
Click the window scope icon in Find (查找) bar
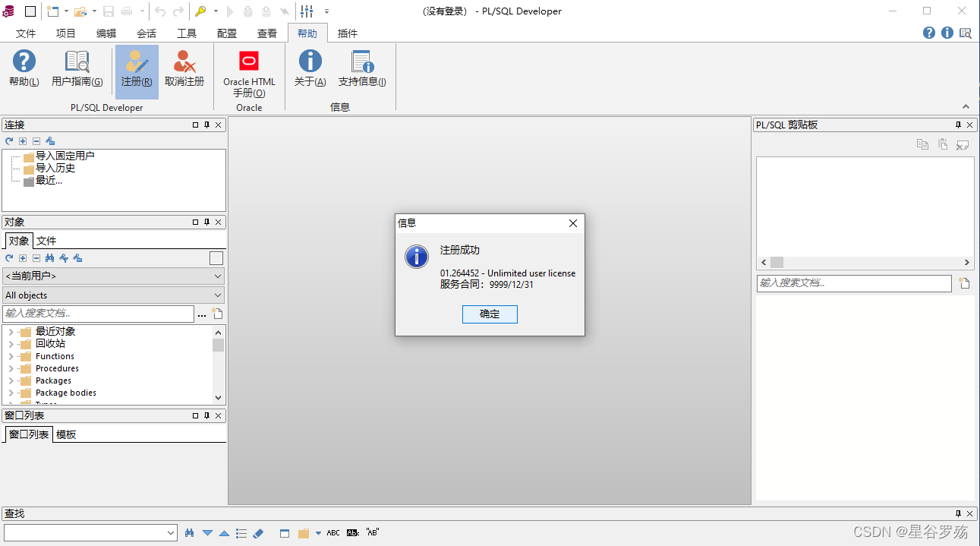pyautogui.click(x=285, y=533)
